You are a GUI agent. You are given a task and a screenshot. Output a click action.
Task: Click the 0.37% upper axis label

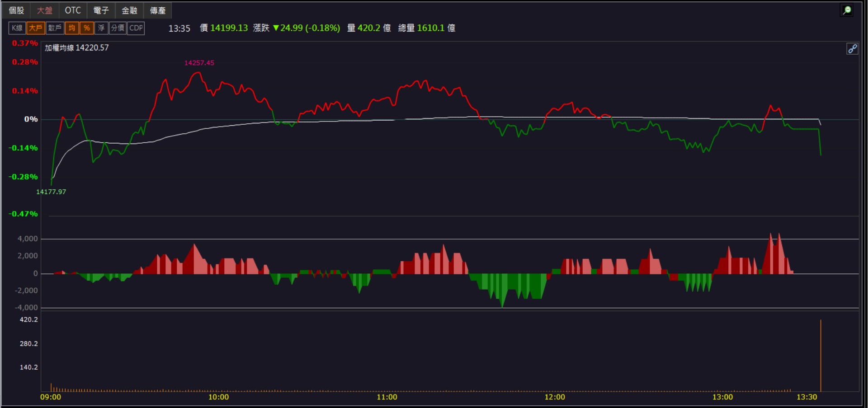pyautogui.click(x=25, y=43)
